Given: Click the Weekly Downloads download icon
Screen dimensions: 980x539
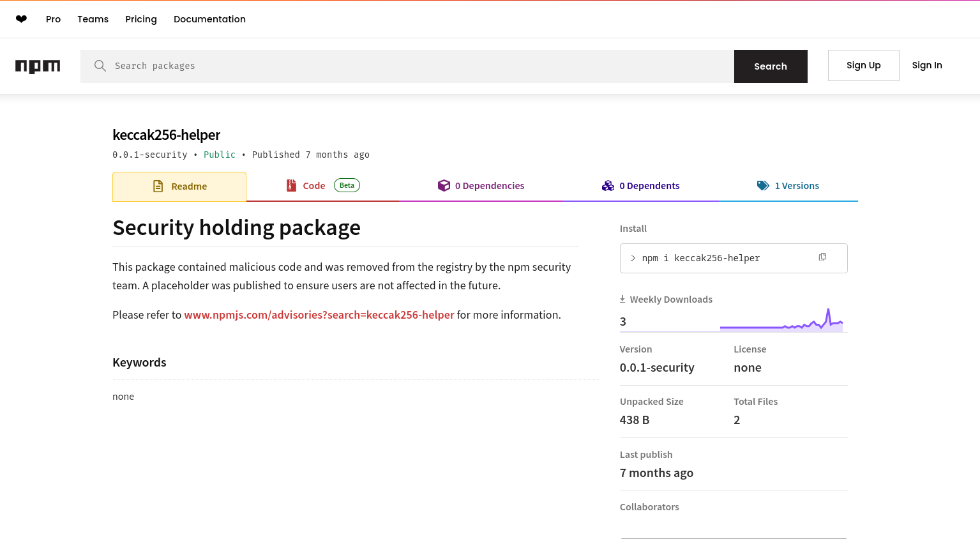Looking at the screenshot, I should click(621, 299).
